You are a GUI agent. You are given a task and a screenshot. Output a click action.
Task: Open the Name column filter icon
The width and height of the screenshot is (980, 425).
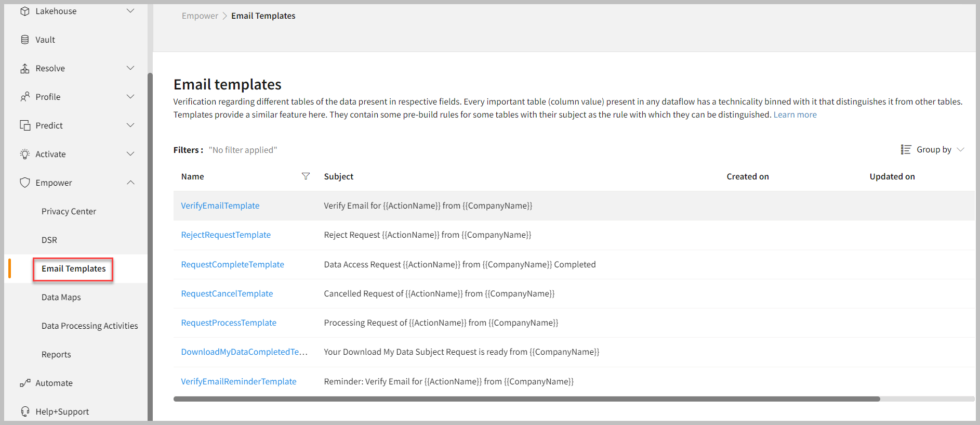306,176
